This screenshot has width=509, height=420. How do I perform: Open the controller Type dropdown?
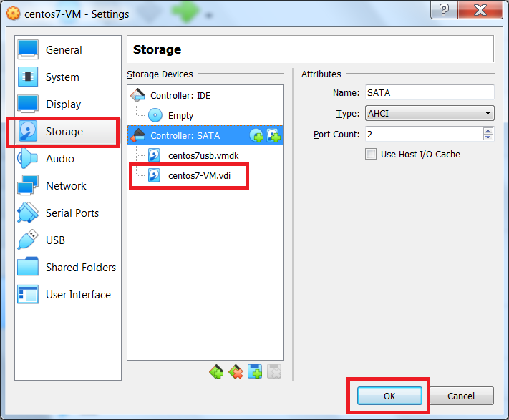[x=430, y=113]
